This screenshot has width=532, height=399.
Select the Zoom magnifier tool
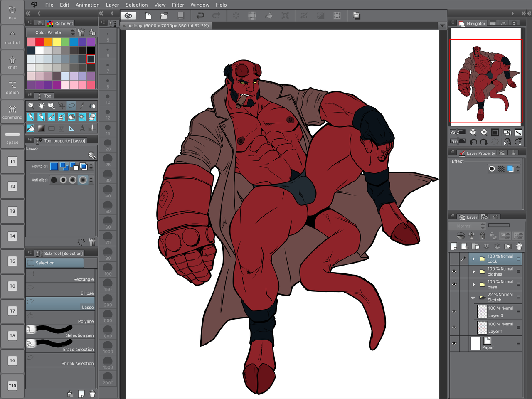pyautogui.click(x=31, y=106)
